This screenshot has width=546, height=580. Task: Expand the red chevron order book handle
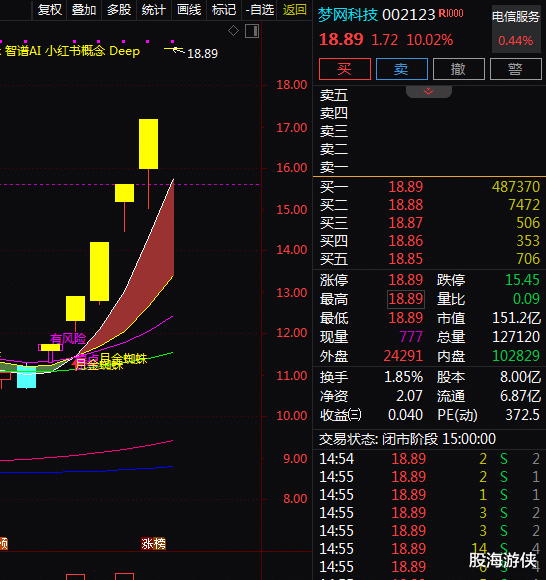pyautogui.click(x=429, y=91)
